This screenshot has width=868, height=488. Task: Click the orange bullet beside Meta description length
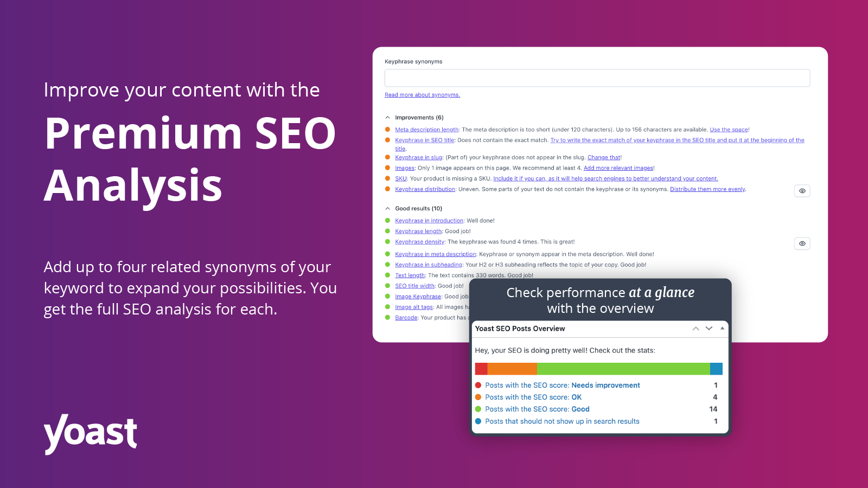(x=388, y=130)
